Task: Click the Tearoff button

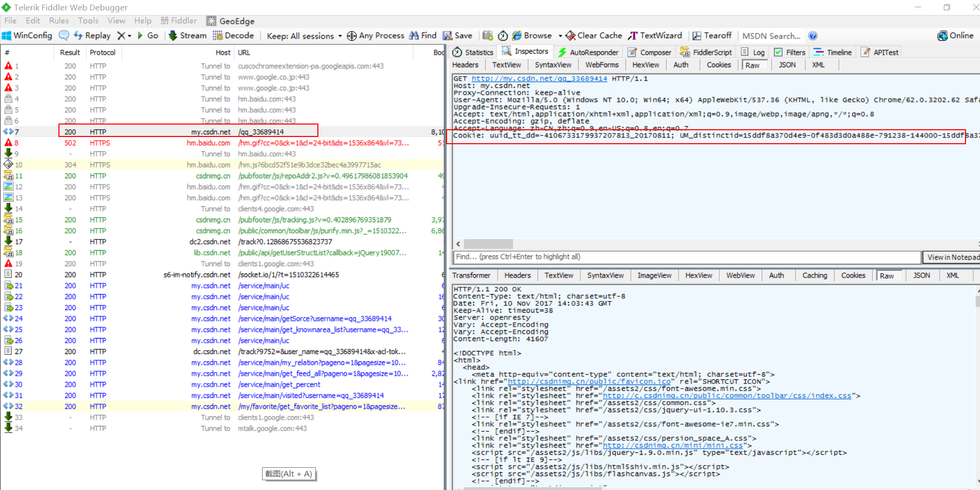Action: (712, 35)
